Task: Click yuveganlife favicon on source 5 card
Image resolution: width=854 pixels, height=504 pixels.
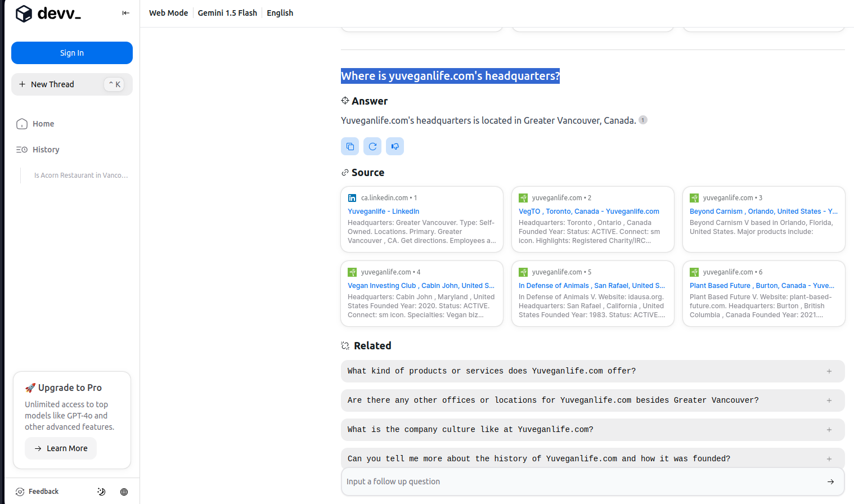Action: (523, 272)
